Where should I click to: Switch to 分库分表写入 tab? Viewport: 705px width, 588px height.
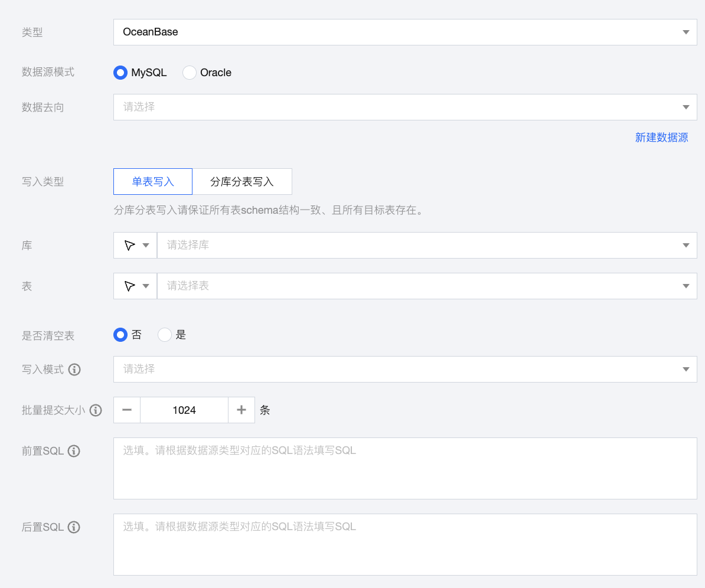point(242,182)
